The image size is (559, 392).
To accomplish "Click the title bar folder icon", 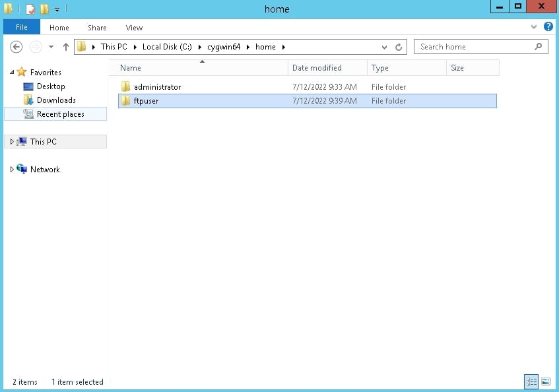I will [8, 9].
